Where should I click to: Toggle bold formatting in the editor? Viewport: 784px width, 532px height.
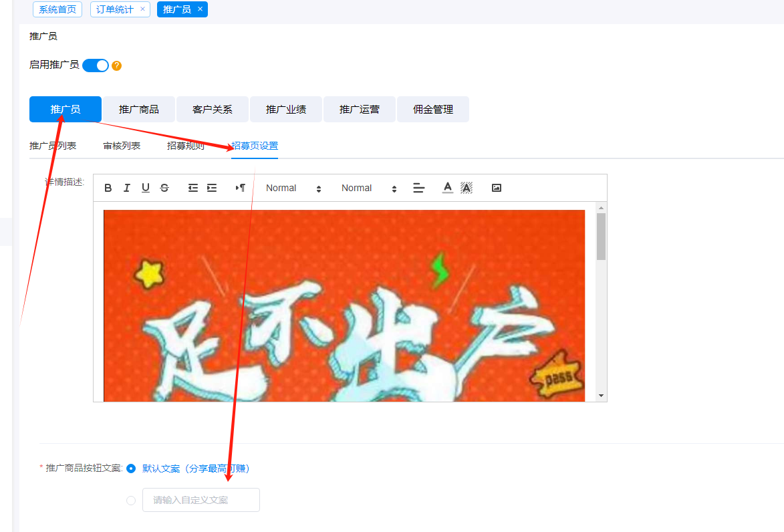(x=108, y=188)
